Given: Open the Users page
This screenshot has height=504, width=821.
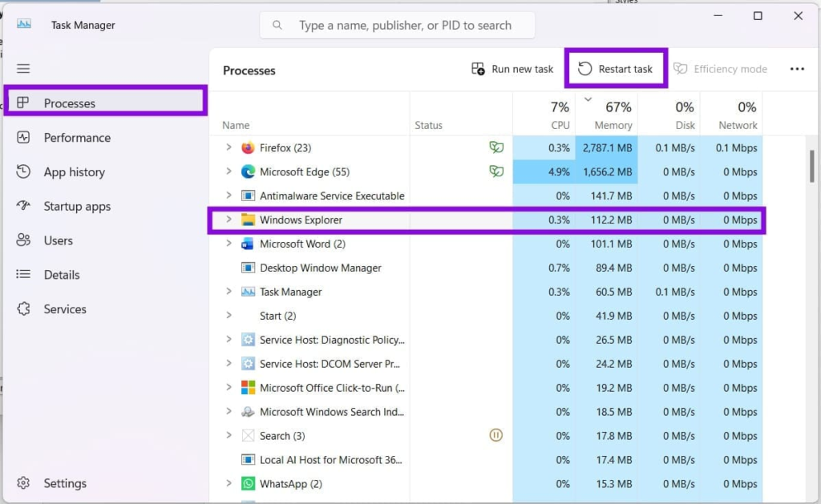Looking at the screenshot, I should point(106,240).
